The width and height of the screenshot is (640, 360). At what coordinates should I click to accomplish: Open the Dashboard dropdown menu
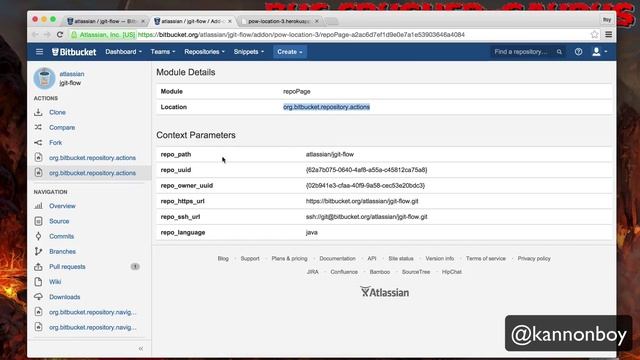click(x=124, y=52)
